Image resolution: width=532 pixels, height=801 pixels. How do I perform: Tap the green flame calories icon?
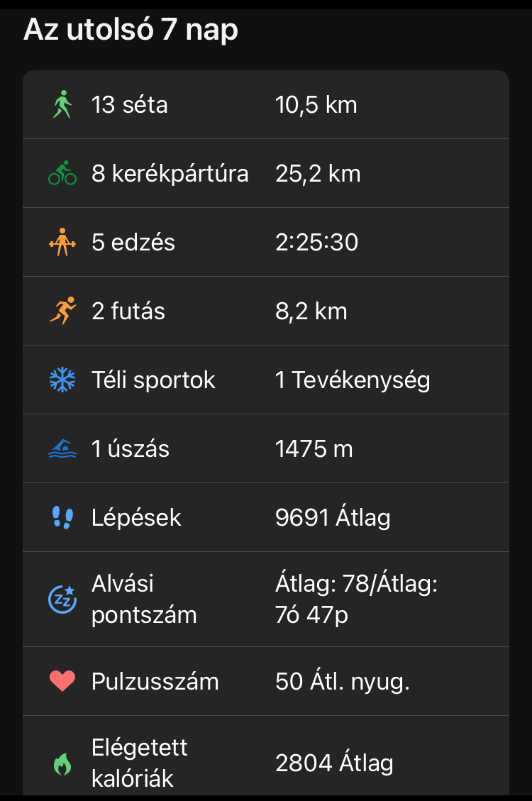[62, 763]
